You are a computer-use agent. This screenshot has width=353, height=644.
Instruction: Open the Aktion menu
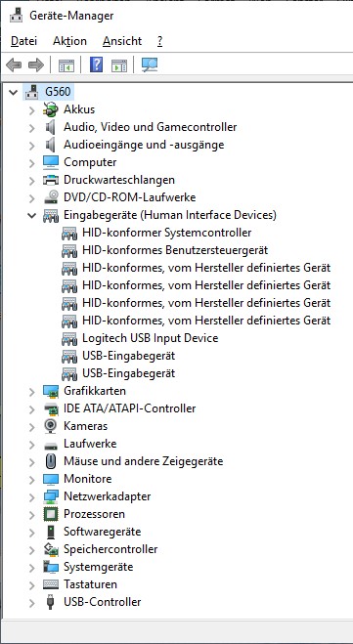click(69, 41)
